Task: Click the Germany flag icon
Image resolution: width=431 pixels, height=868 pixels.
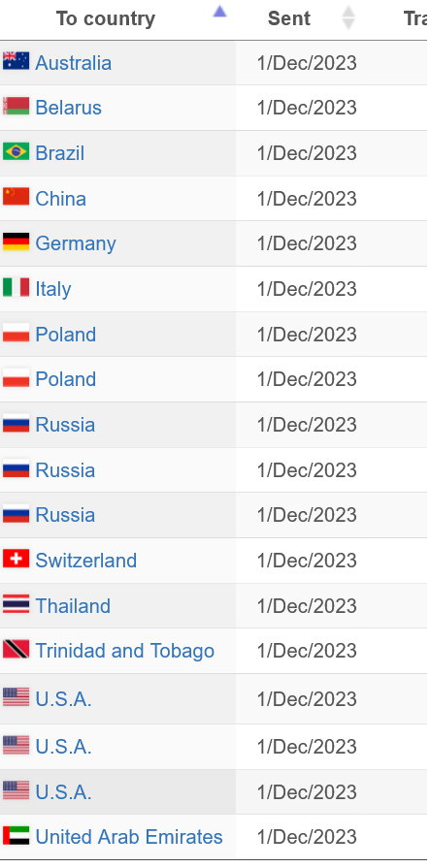Action: [17, 241]
